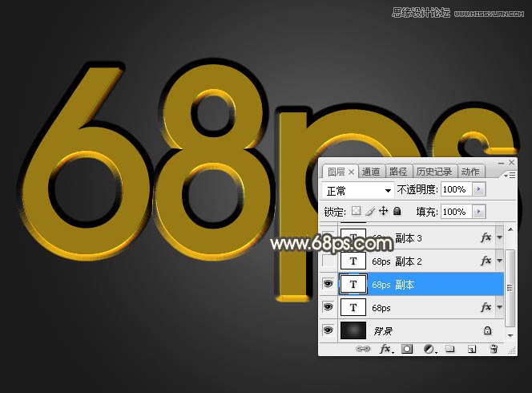
Task: Expand effects of the 68ps layer
Action: tap(499, 307)
